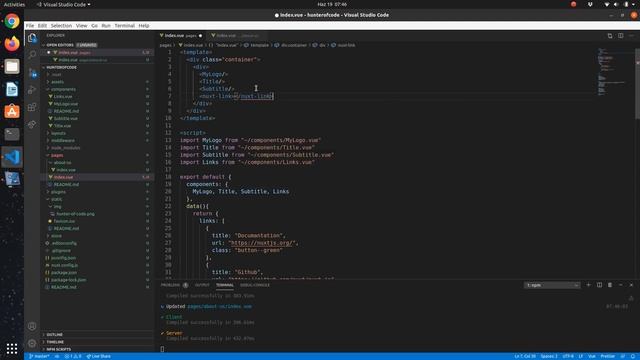This screenshot has height=360, width=640.
Task: Open the Extensions view
Action: click(32, 107)
